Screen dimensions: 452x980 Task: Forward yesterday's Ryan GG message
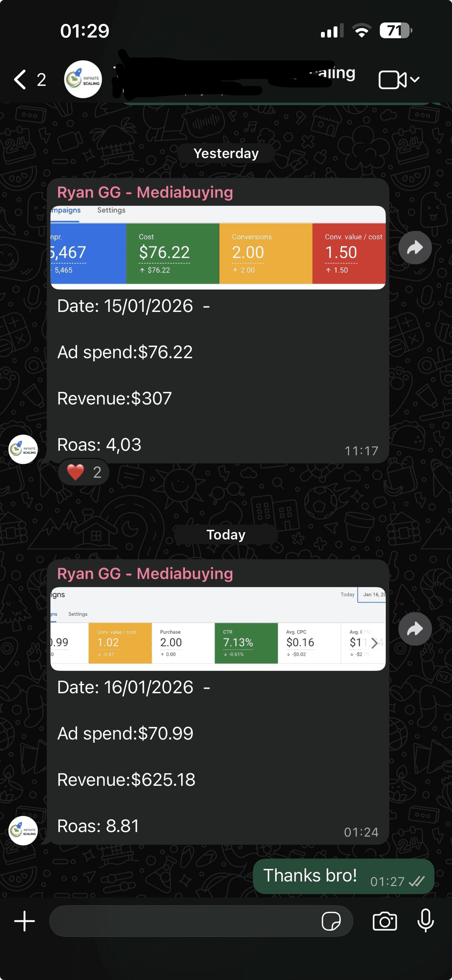pyautogui.click(x=415, y=248)
